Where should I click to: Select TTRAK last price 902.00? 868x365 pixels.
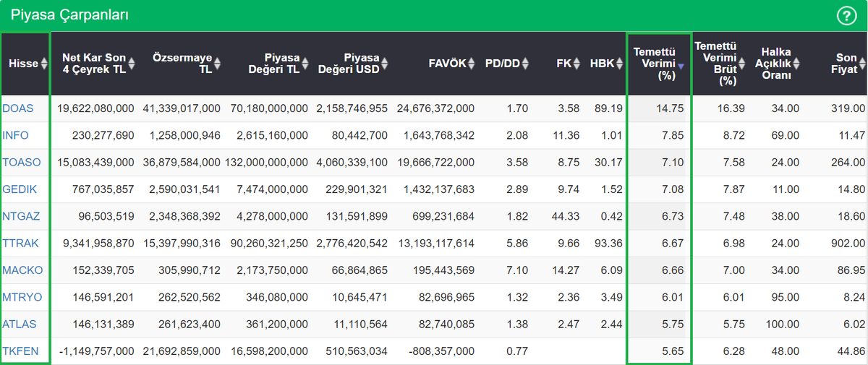coord(848,244)
